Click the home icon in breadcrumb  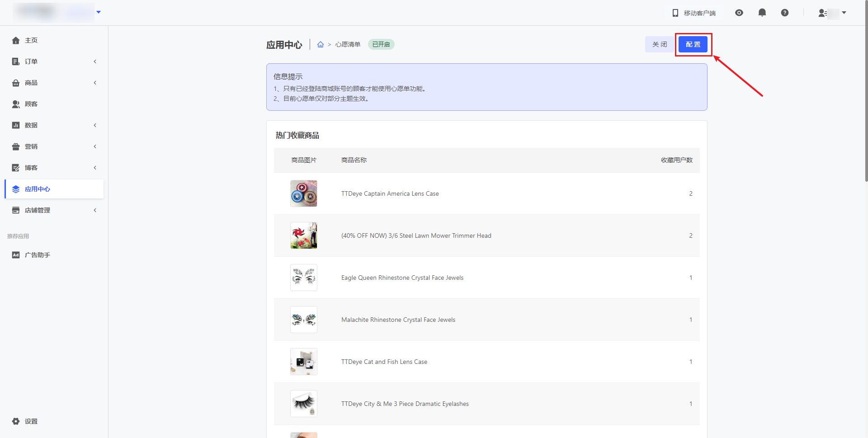(x=321, y=44)
